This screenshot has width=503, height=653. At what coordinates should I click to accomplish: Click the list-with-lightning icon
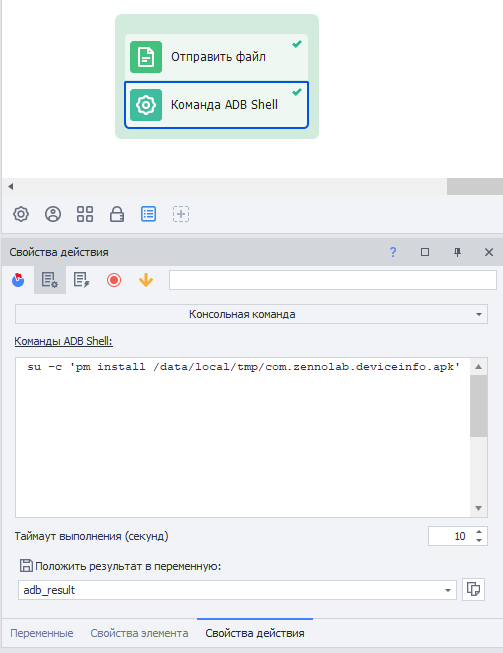pyautogui.click(x=82, y=280)
